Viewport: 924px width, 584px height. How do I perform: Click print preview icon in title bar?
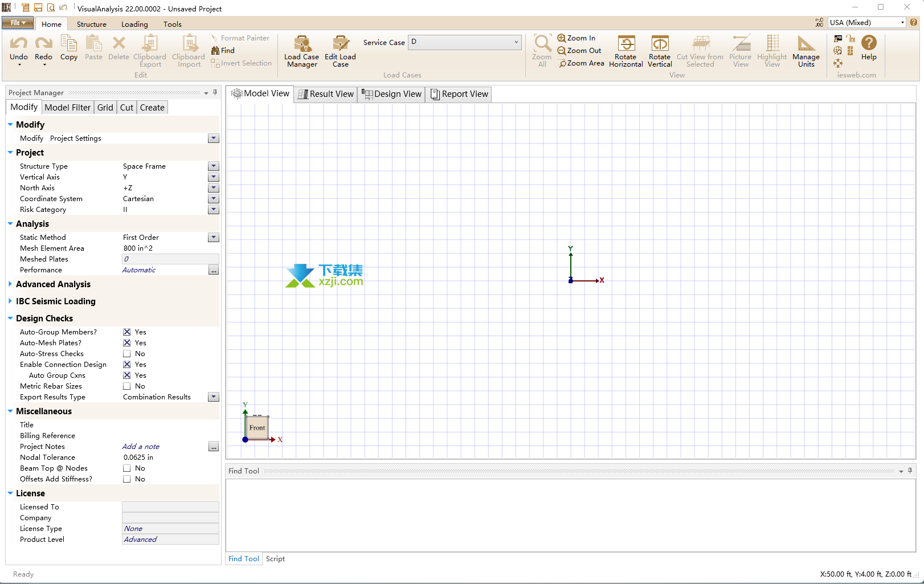pyautogui.click(x=51, y=7)
